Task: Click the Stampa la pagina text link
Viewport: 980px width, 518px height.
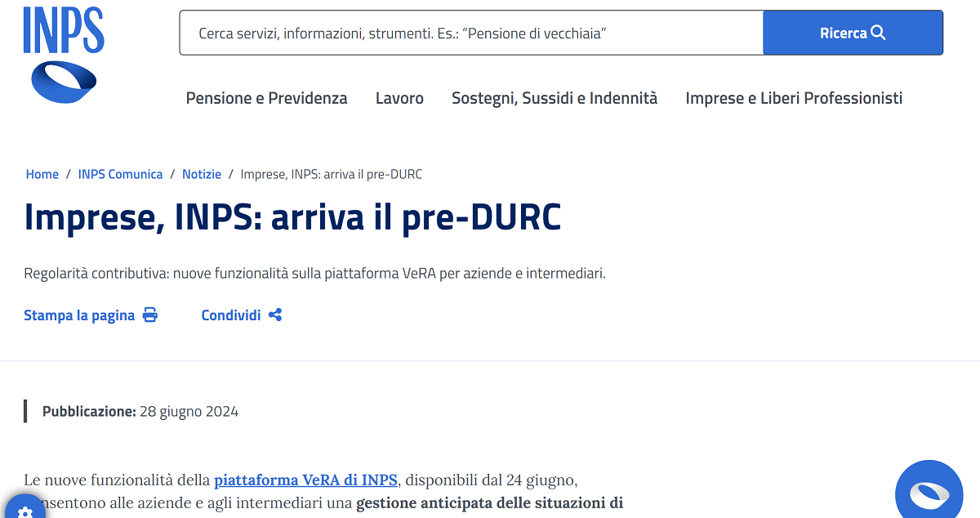Action: pos(79,315)
